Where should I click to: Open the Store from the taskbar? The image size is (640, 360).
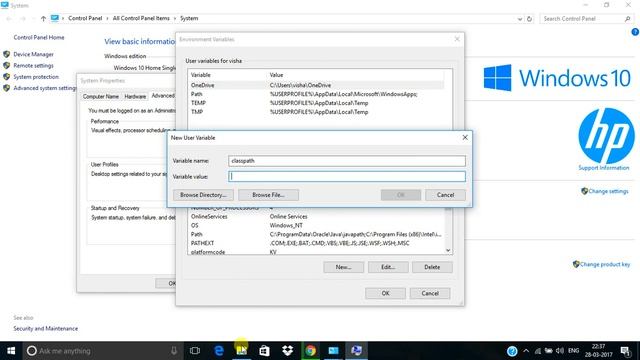click(264, 351)
